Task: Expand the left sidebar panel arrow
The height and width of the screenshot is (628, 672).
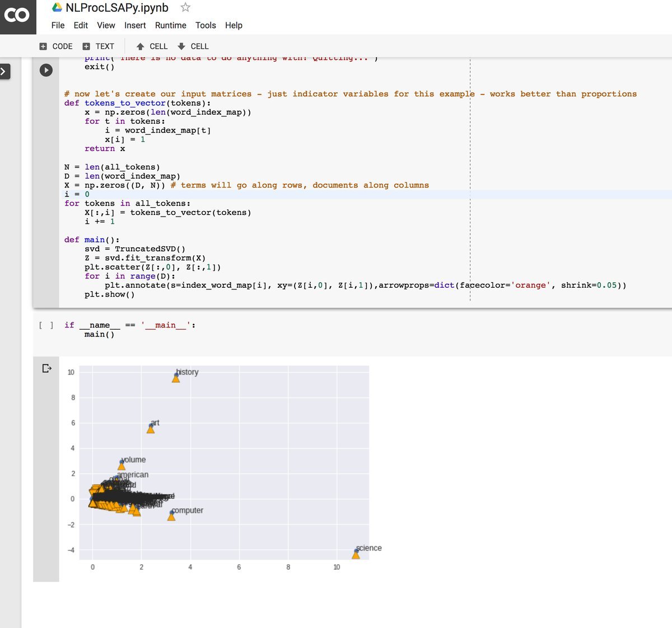Action: click(4, 71)
